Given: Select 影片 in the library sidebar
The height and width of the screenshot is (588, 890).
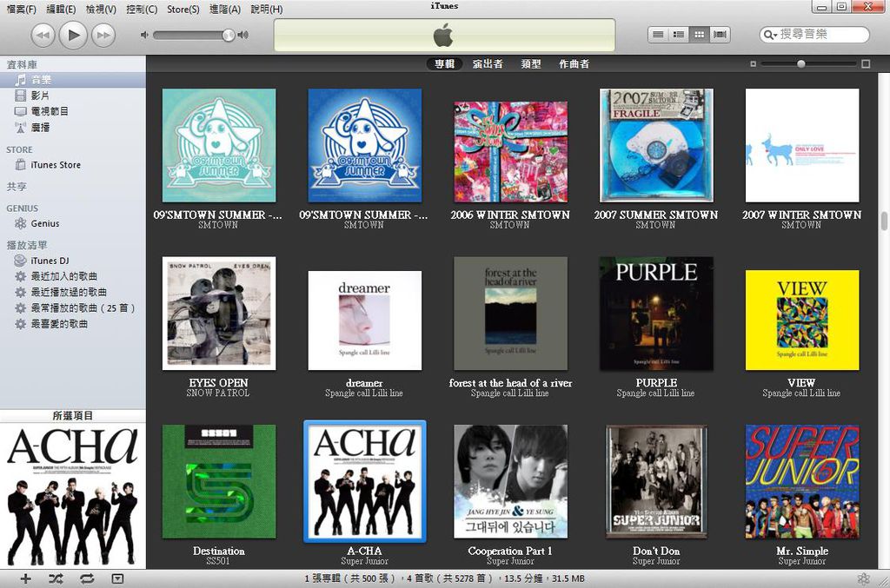Looking at the screenshot, I should [x=73, y=96].
